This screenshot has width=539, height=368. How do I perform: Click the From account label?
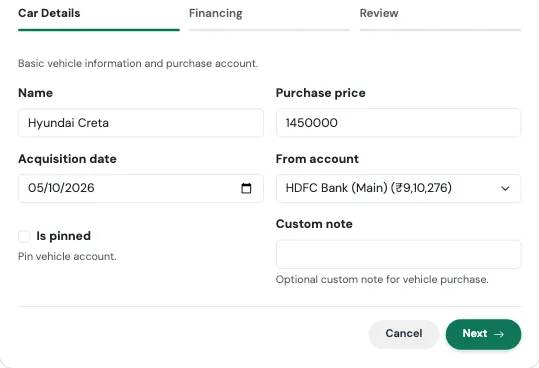[x=317, y=159]
